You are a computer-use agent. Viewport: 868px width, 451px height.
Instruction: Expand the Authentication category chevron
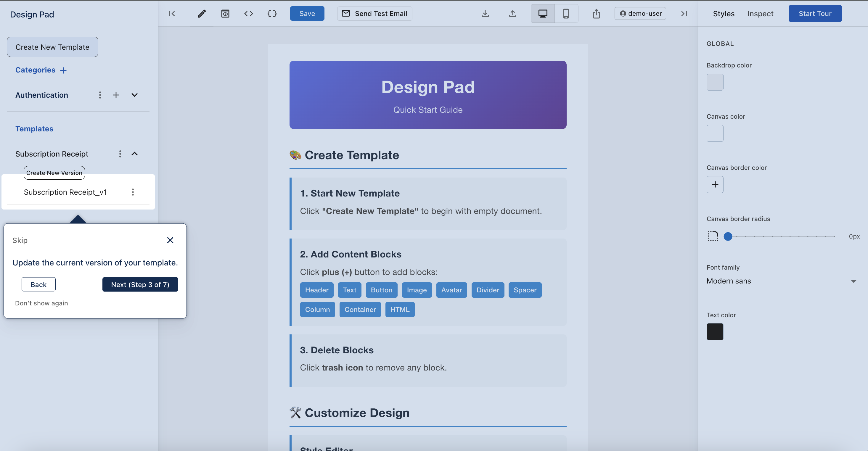134,95
